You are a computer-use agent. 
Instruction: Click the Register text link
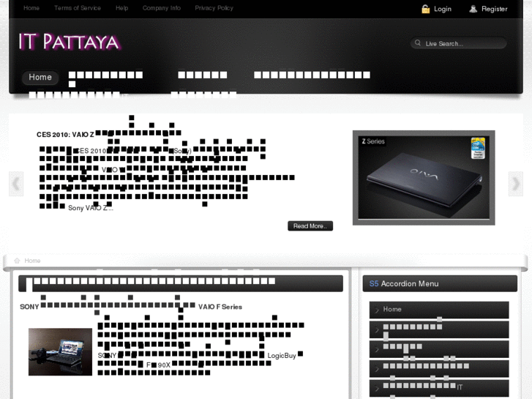coord(495,9)
